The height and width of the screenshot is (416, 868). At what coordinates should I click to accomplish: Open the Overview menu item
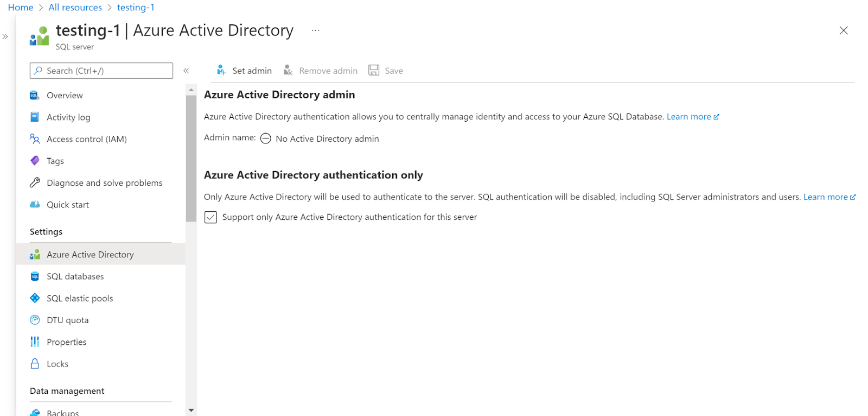(x=65, y=96)
